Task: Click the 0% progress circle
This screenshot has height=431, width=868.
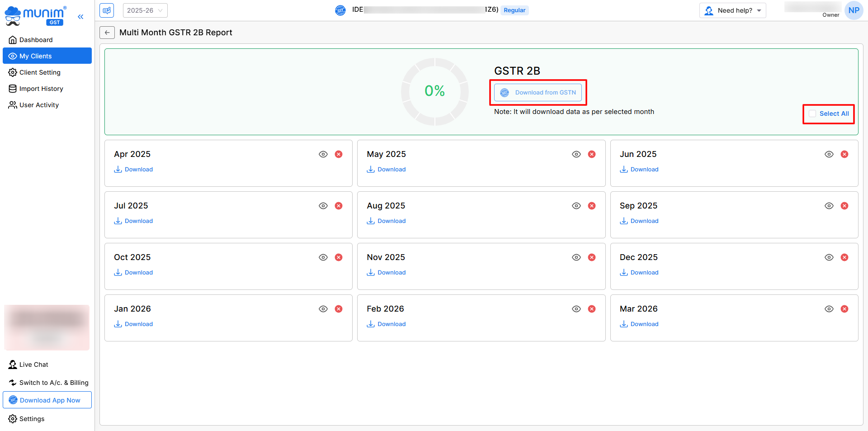Action: tap(434, 91)
